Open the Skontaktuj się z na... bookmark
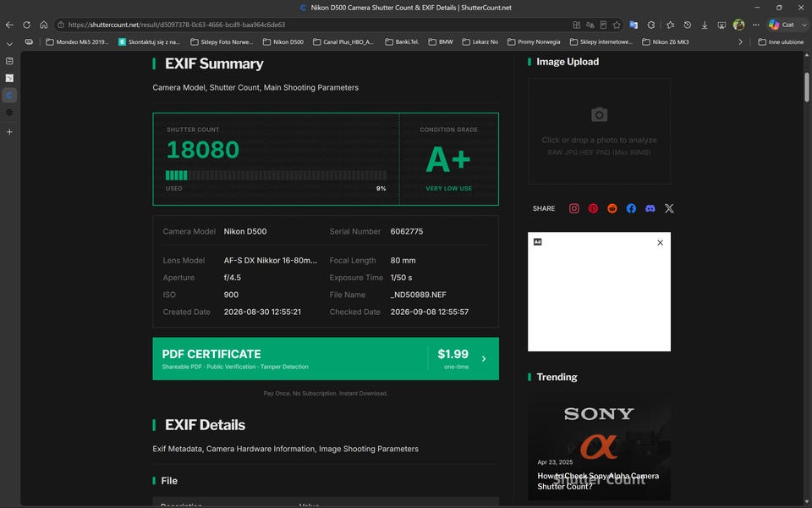 point(149,42)
